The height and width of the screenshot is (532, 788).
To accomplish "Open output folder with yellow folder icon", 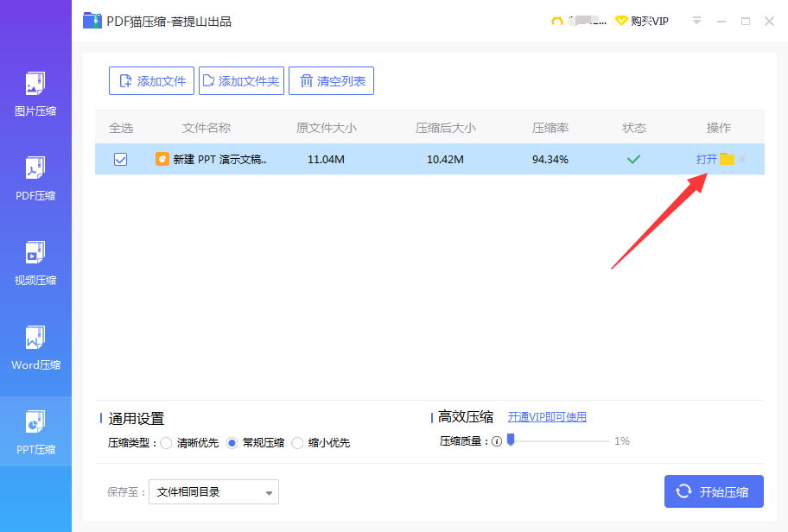I will pos(727,159).
